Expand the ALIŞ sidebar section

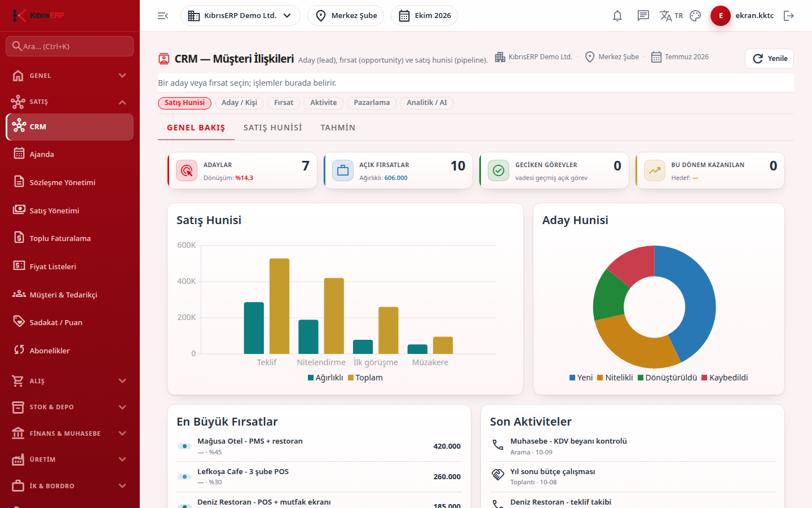point(70,381)
